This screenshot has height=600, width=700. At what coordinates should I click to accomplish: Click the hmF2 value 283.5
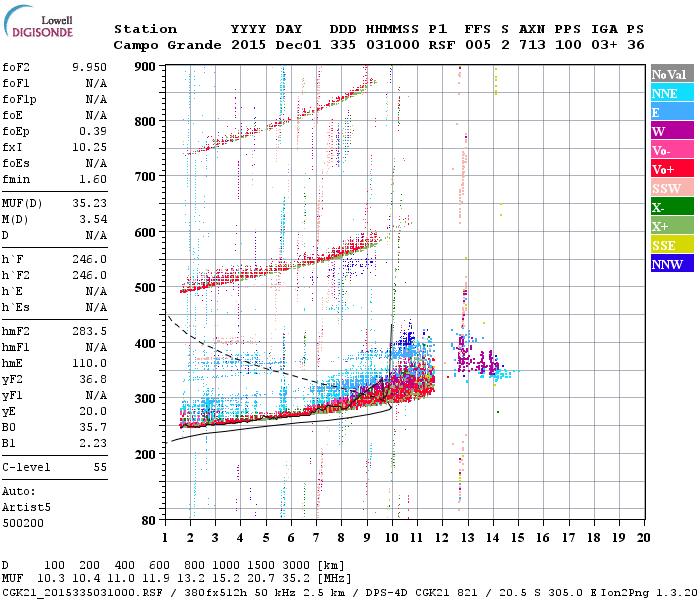click(x=89, y=331)
